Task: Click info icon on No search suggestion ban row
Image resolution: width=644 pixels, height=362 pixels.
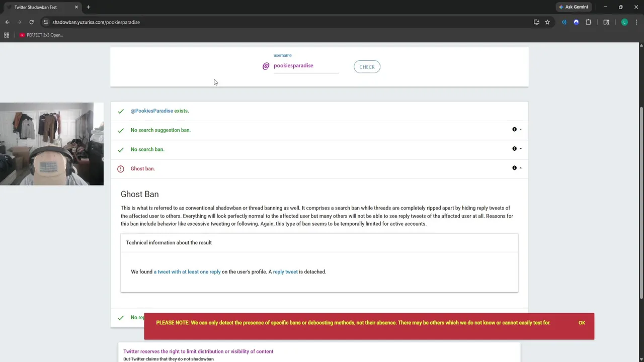Action: click(x=514, y=129)
